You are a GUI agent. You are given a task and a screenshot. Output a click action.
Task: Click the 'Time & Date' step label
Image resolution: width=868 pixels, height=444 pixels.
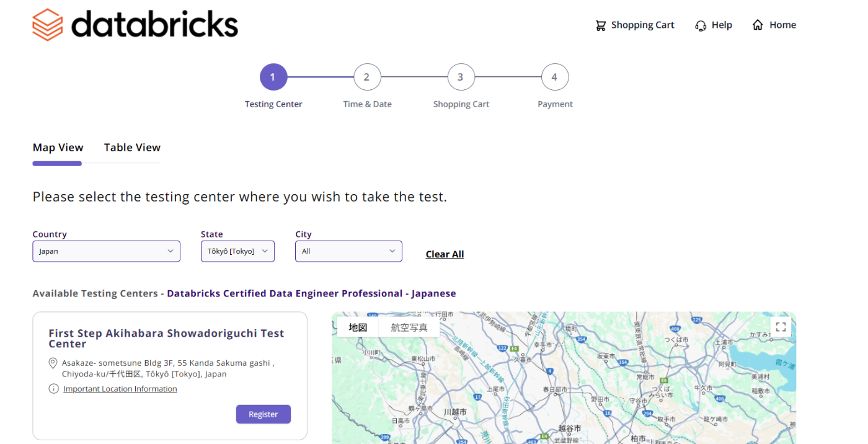pos(368,104)
